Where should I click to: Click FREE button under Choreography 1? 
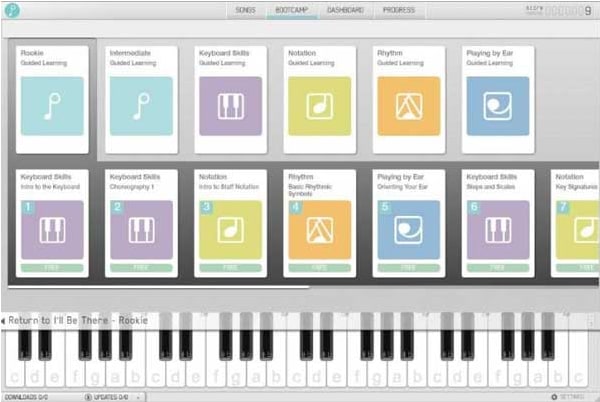coord(141,268)
